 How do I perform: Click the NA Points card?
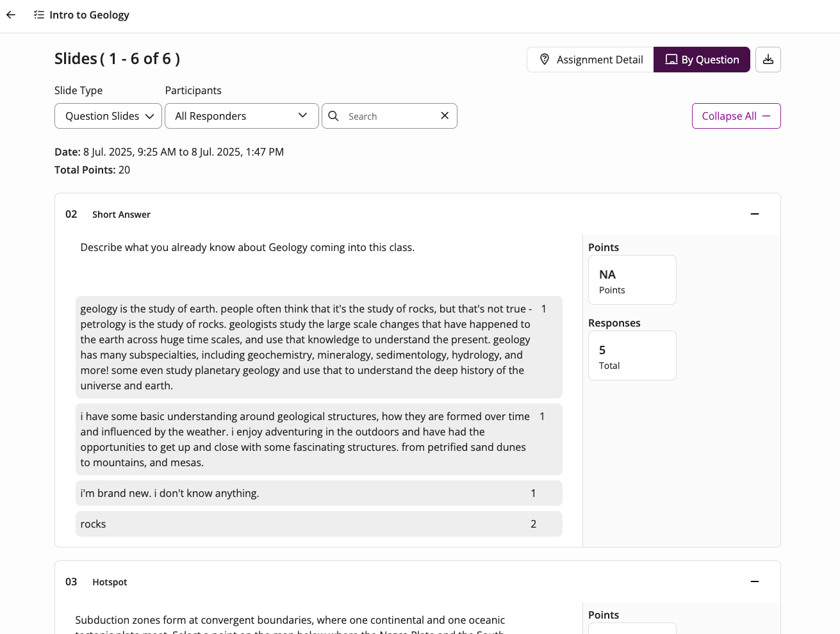coord(632,280)
